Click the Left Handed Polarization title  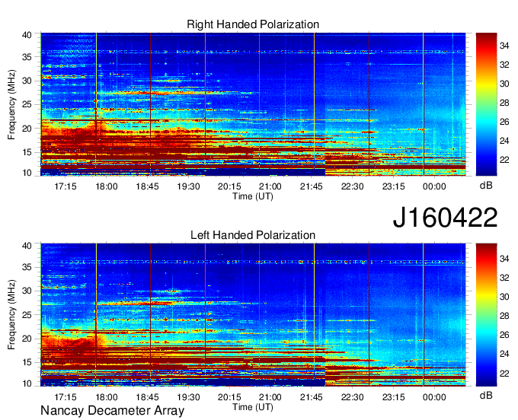253,235
